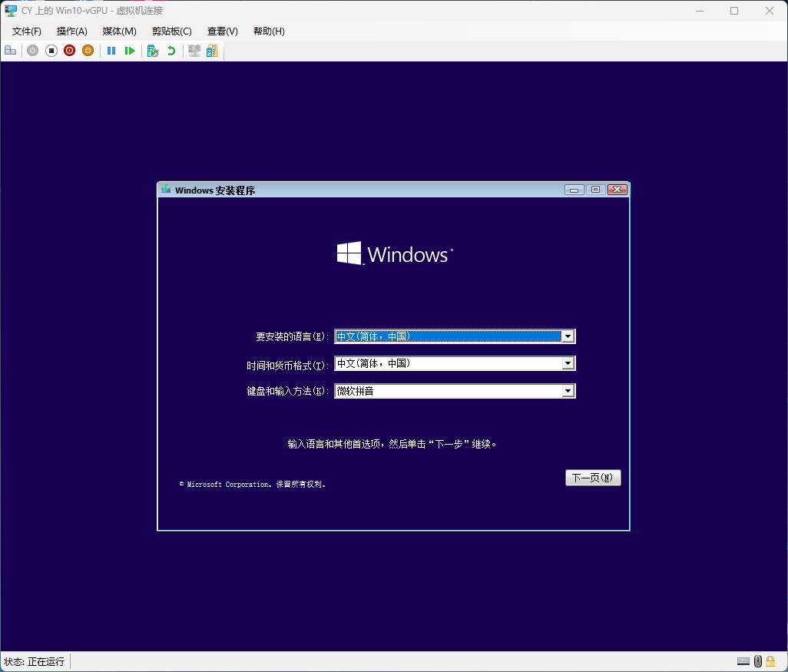Open the 媒体(M) menu

tap(119, 31)
